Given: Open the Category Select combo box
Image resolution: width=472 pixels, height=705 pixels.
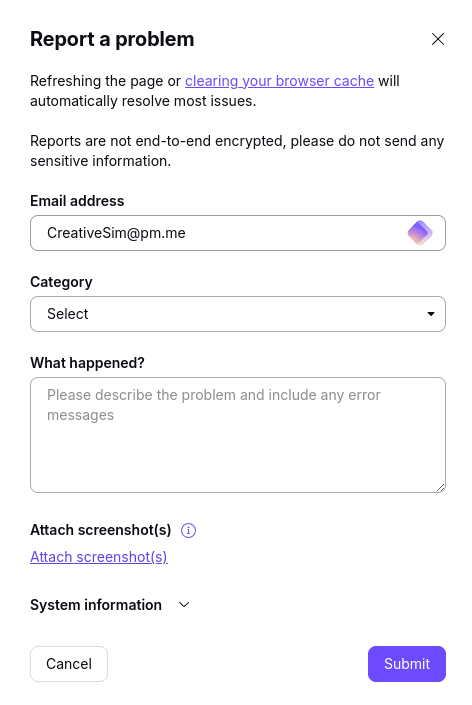Looking at the screenshot, I should pyautogui.click(x=238, y=314).
